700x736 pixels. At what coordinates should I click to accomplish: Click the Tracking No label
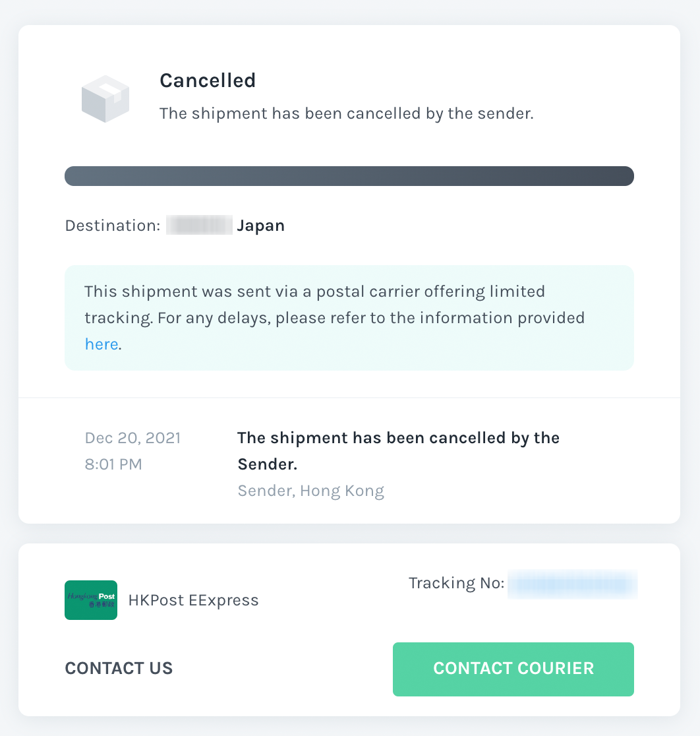pyautogui.click(x=457, y=583)
